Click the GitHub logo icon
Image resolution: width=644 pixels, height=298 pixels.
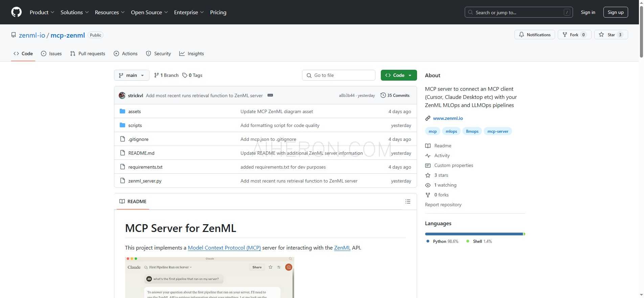pyautogui.click(x=16, y=12)
